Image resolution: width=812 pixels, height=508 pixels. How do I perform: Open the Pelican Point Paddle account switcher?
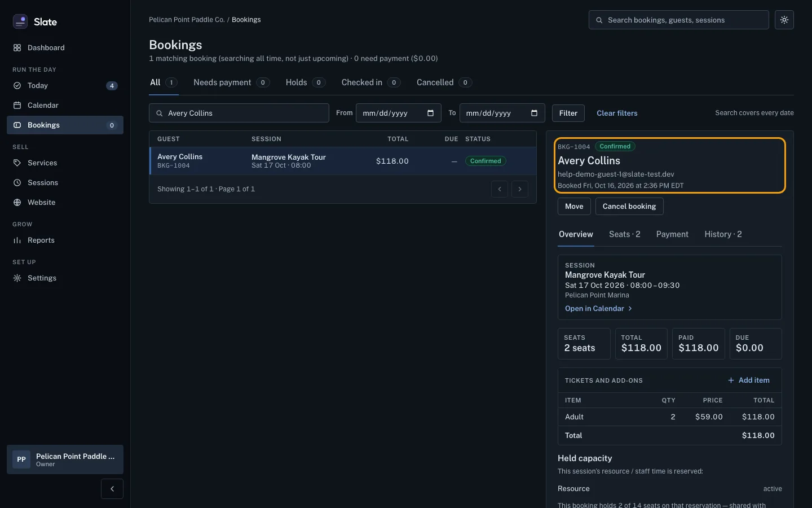click(x=65, y=459)
